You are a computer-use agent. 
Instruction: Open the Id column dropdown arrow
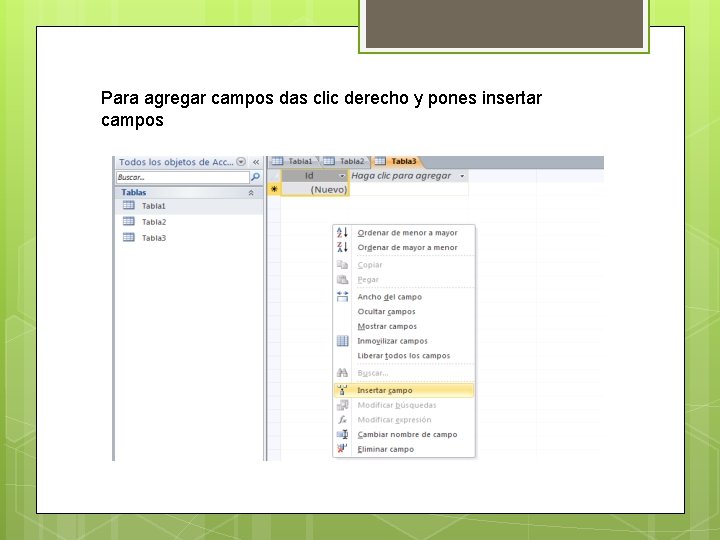coord(342,176)
